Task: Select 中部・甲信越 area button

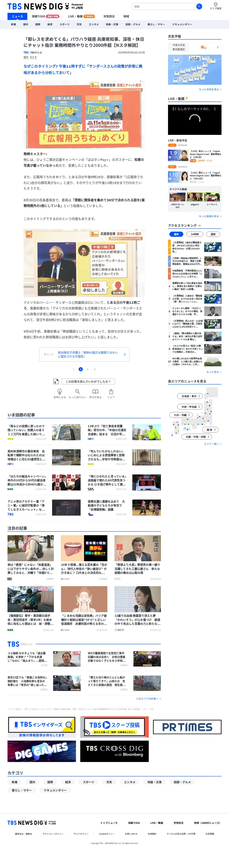Action: [190, 407]
